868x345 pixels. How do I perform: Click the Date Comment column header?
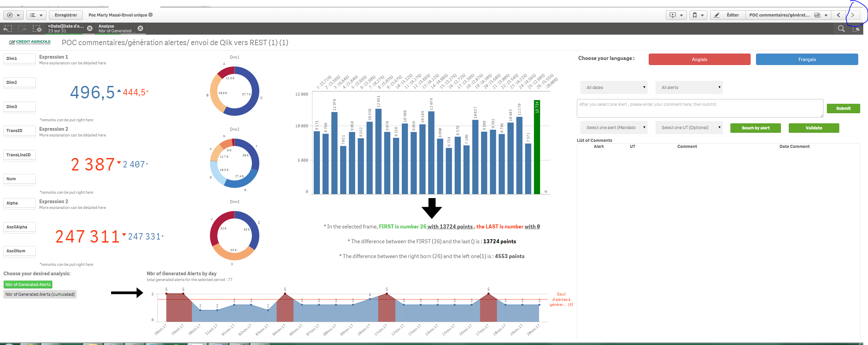(x=794, y=147)
